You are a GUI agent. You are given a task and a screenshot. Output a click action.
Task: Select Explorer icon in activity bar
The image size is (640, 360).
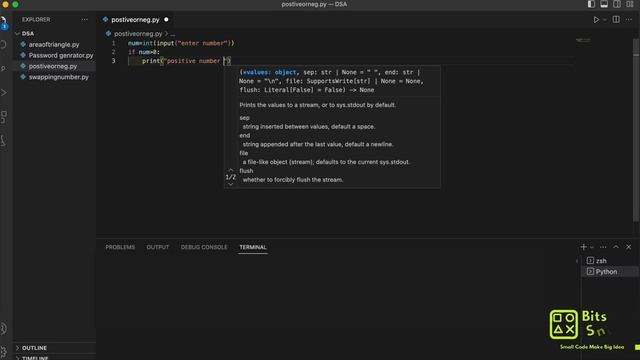tap(4, 20)
